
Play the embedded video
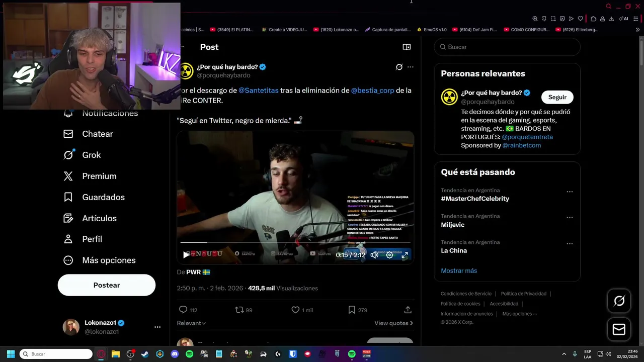click(186, 255)
